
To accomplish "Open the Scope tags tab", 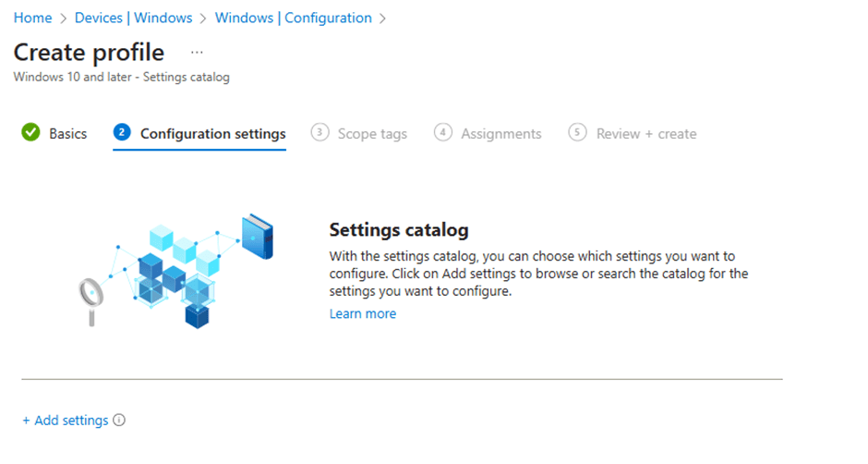I will coord(371,134).
